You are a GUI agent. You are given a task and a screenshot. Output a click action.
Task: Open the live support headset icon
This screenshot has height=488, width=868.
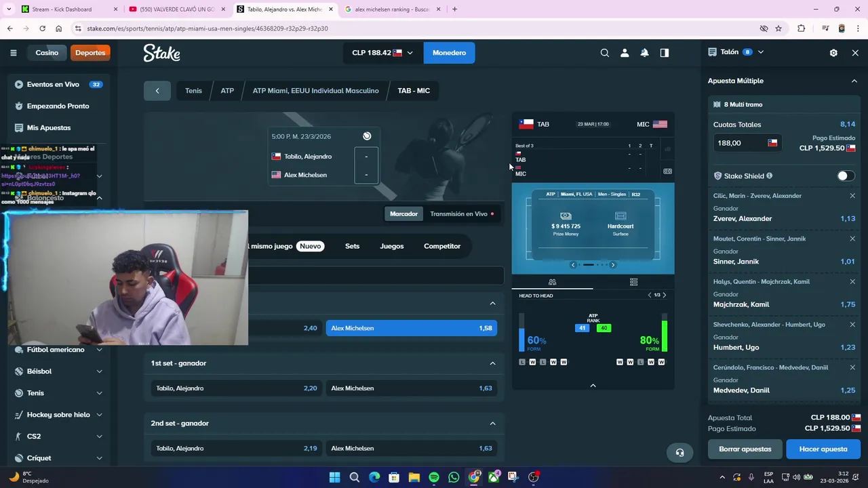tap(679, 453)
